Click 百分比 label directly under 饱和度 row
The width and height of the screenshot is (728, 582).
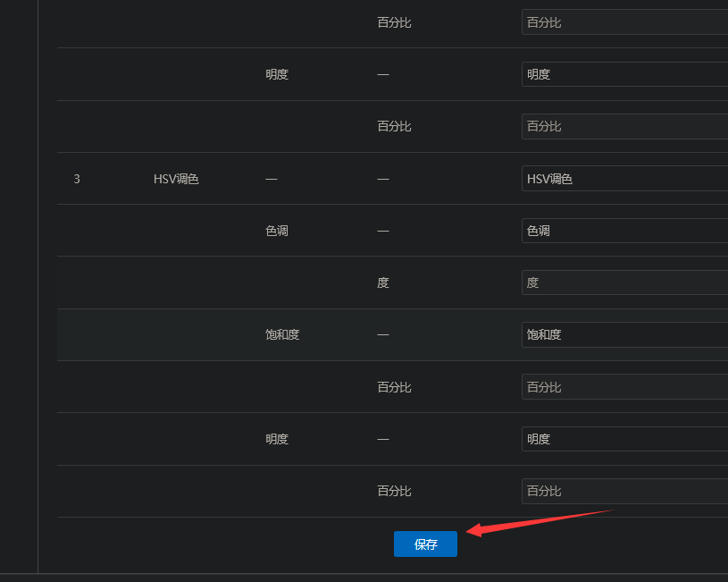(394, 387)
